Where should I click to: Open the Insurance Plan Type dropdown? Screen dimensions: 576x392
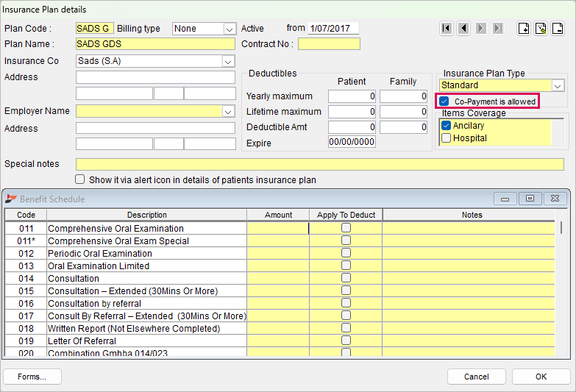coord(558,85)
